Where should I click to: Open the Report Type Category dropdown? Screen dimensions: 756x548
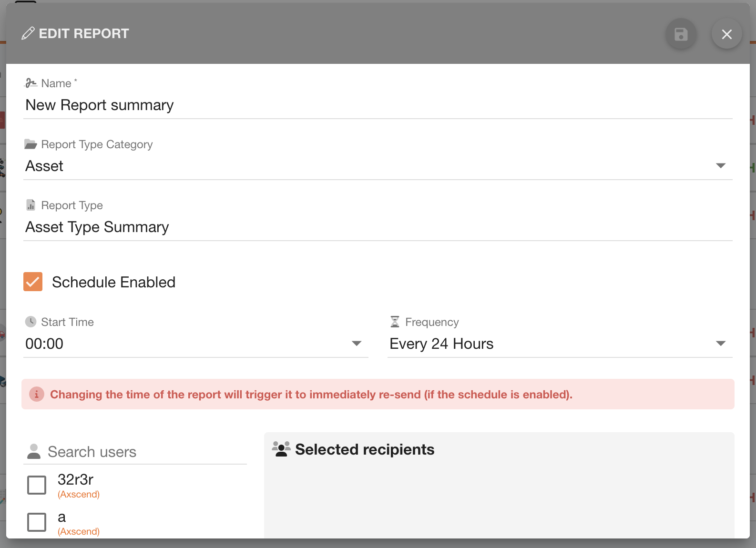coord(721,165)
